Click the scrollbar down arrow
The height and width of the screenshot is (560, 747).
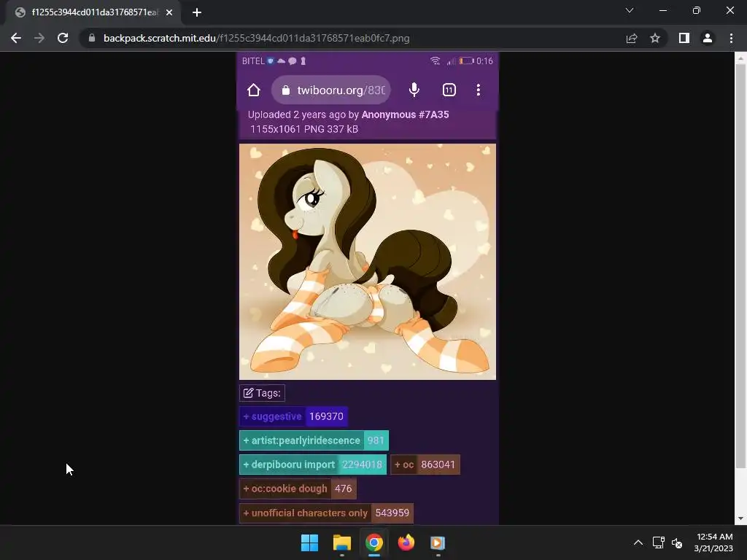tap(740, 518)
